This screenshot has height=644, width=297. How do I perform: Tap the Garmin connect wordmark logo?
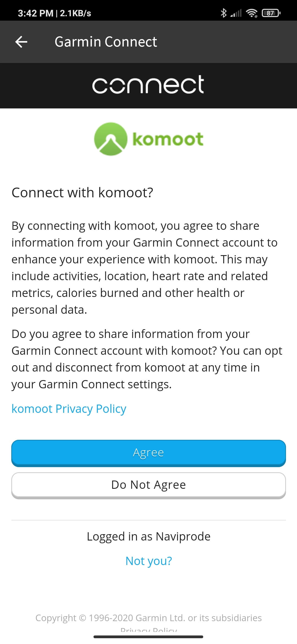coord(148,85)
